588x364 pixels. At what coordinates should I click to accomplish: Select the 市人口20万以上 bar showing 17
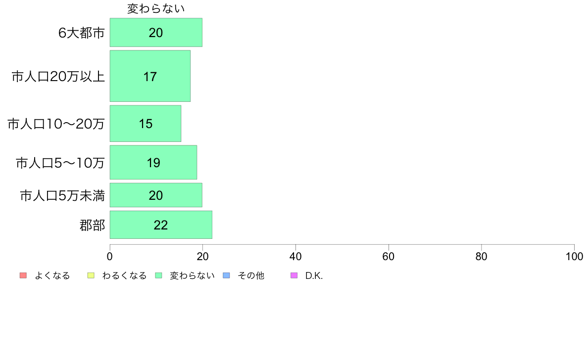(x=150, y=76)
